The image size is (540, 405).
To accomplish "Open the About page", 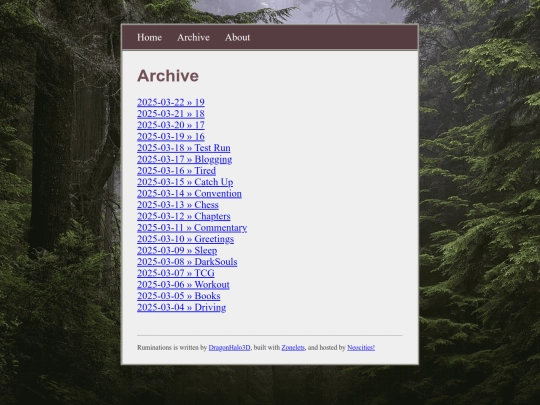I will point(237,37).
